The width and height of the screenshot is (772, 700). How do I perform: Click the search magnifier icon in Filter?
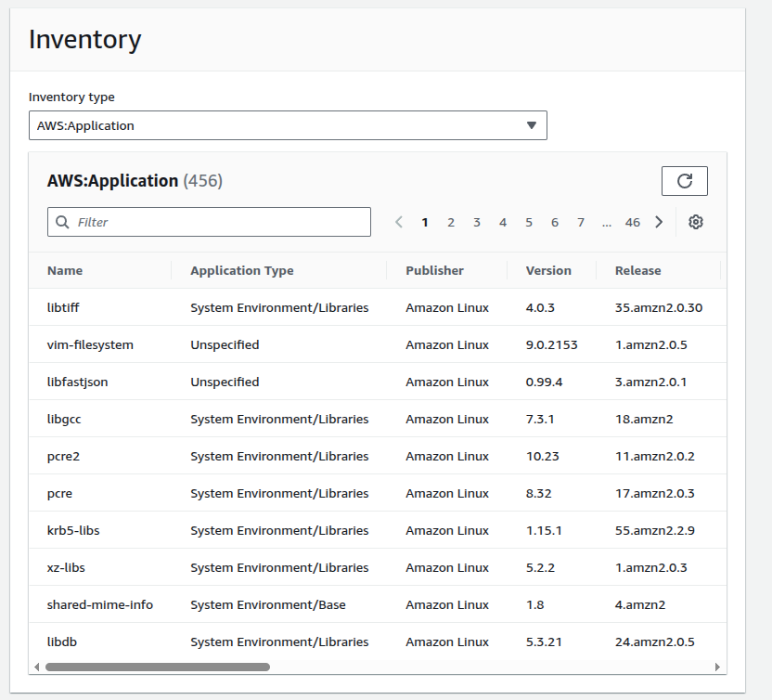pyautogui.click(x=62, y=222)
